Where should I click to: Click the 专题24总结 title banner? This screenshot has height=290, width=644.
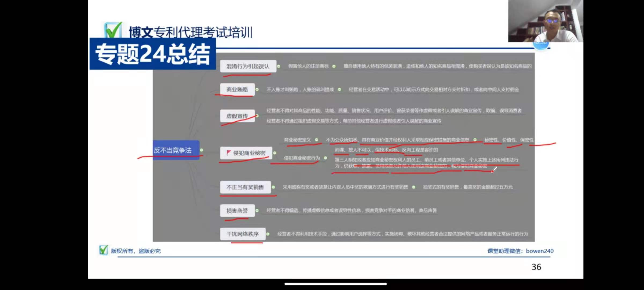tap(152, 54)
